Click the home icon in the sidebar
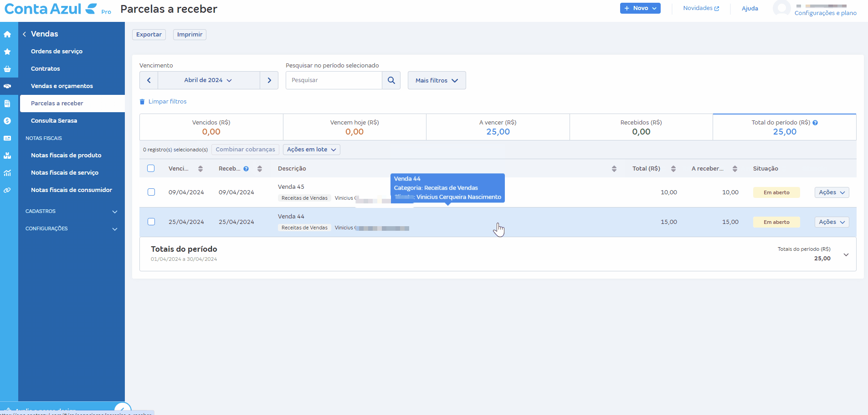Viewport: 868px width, 415px height. (7, 34)
